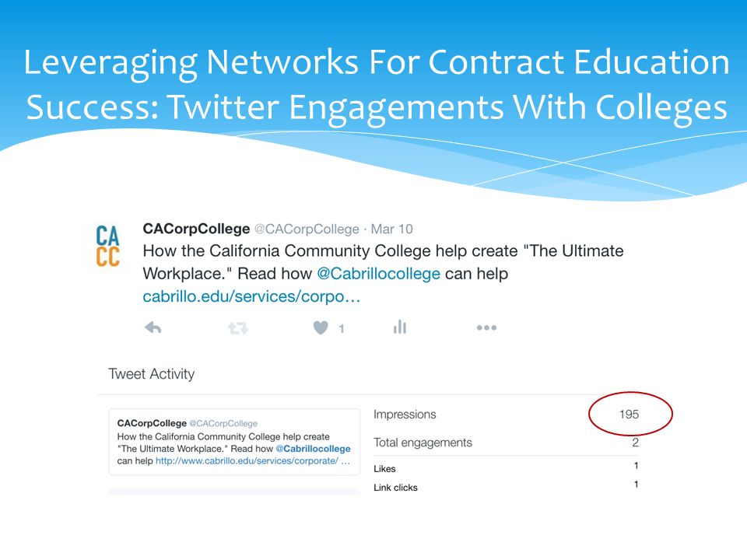Screen dimensions: 747x560
Task: Open tweet analytics bar chart icon
Action: click(x=400, y=327)
